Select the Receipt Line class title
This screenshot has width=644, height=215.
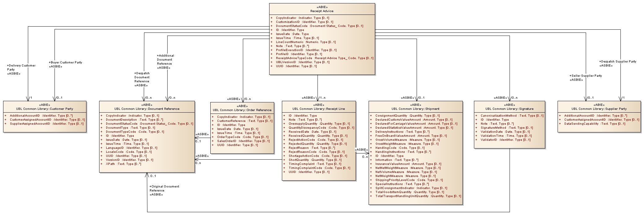click(x=318, y=109)
